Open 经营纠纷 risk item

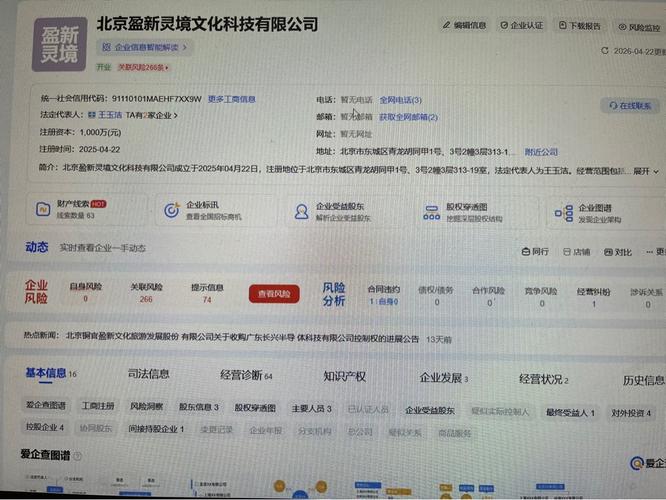[593, 298]
